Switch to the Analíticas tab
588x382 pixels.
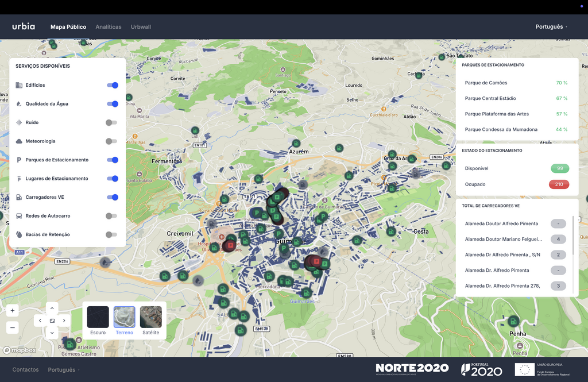108,26
